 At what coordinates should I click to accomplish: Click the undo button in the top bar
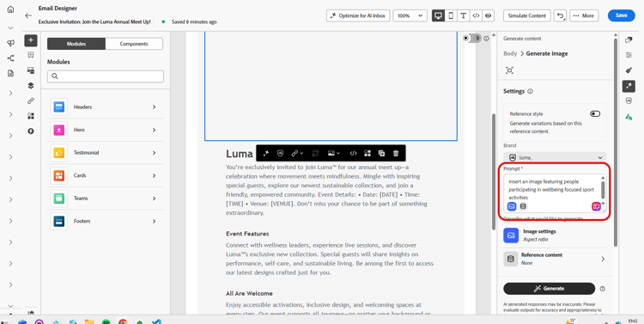click(x=560, y=15)
